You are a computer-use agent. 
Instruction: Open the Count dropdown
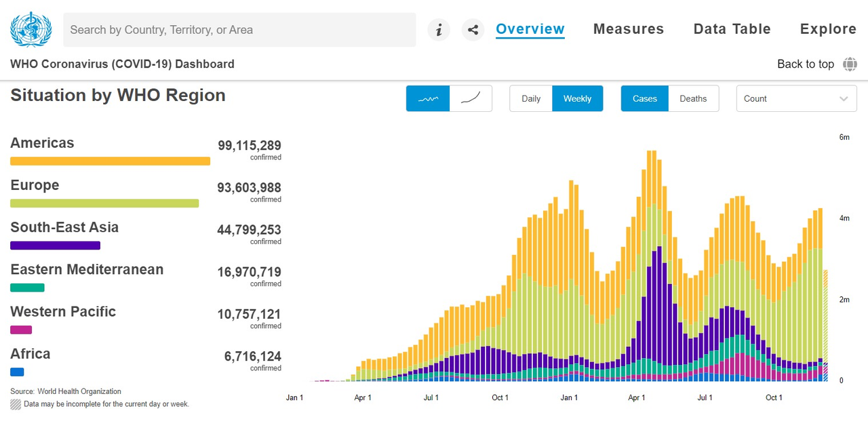797,98
